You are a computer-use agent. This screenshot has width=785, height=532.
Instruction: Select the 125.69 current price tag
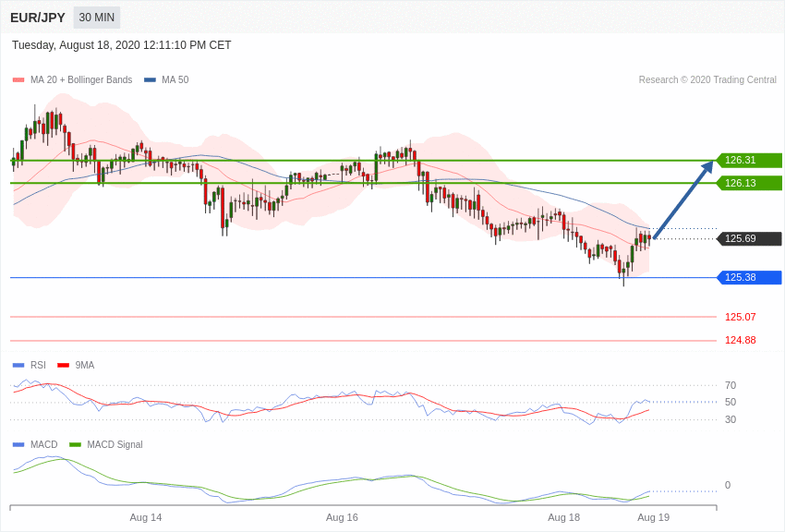pyautogui.click(x=750, y=238)
